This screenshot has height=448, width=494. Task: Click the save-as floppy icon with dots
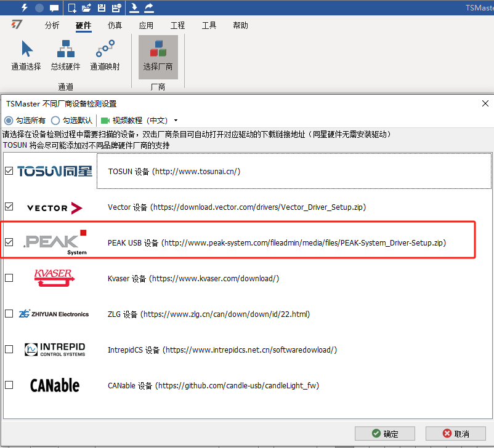[x=116, y=8]
